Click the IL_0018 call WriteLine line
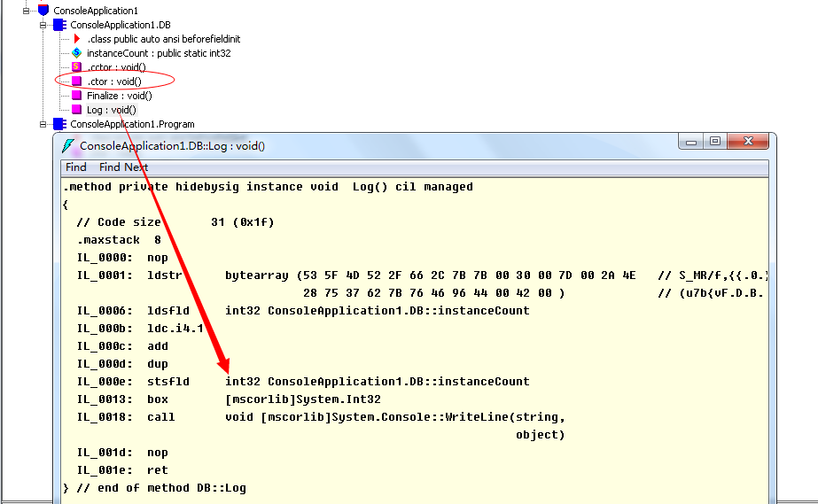Viewport: 818px width, 504px height. (321, 417)
